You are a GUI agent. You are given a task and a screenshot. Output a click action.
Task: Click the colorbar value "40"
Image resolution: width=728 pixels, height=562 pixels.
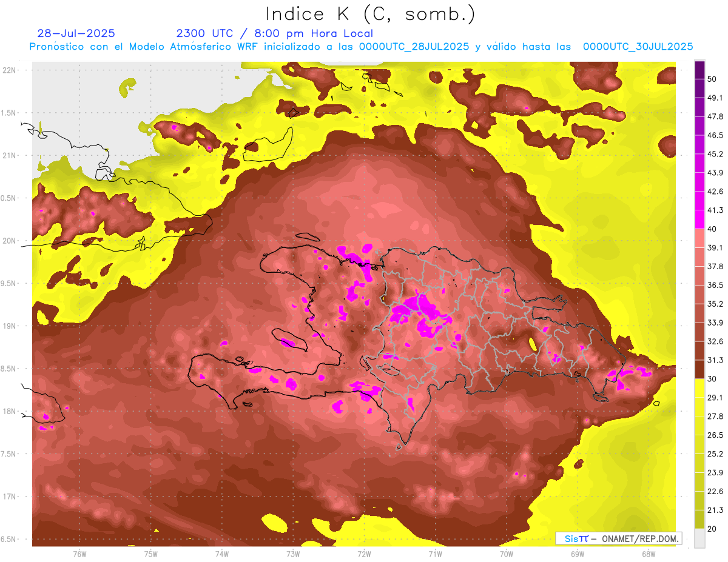click(x=712, y=229)
